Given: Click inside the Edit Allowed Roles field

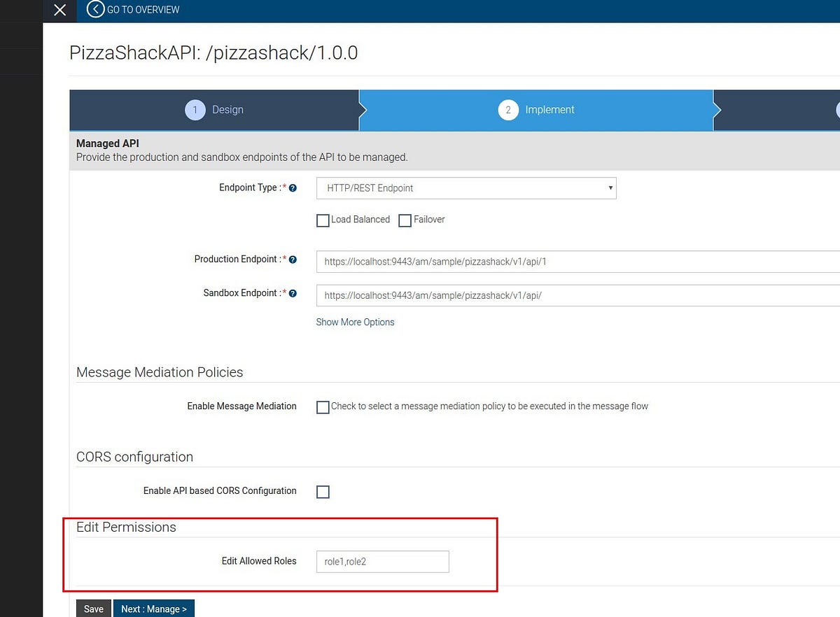Looking at the screenshot, I should 382,561.
